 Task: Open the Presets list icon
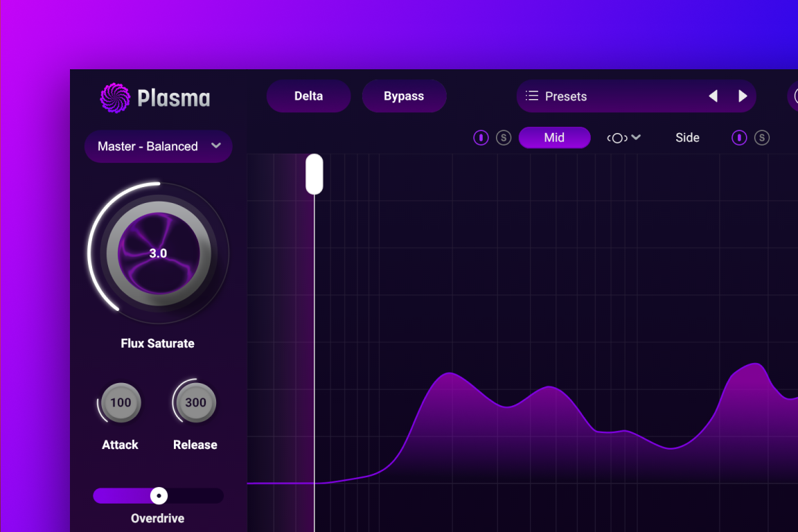coord(532,96)
